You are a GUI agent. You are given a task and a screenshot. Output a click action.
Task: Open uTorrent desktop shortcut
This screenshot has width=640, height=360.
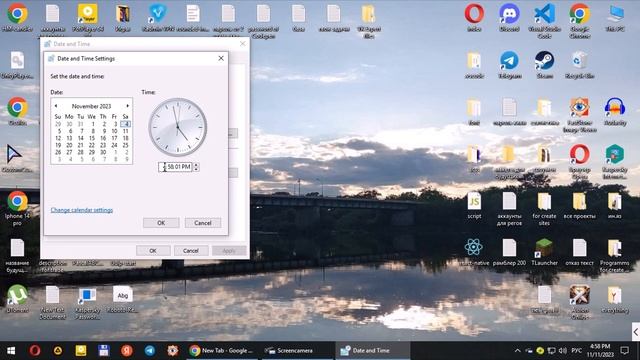(x=17, y=299)
